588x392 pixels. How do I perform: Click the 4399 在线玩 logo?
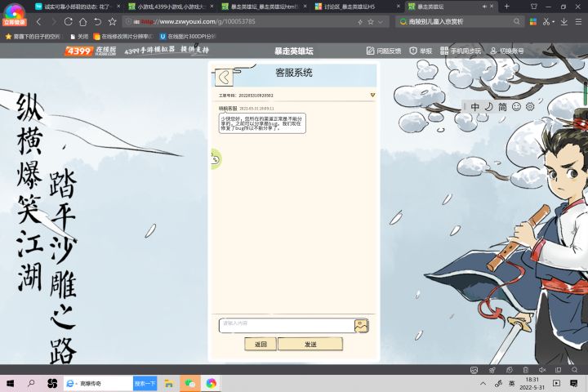91,51
